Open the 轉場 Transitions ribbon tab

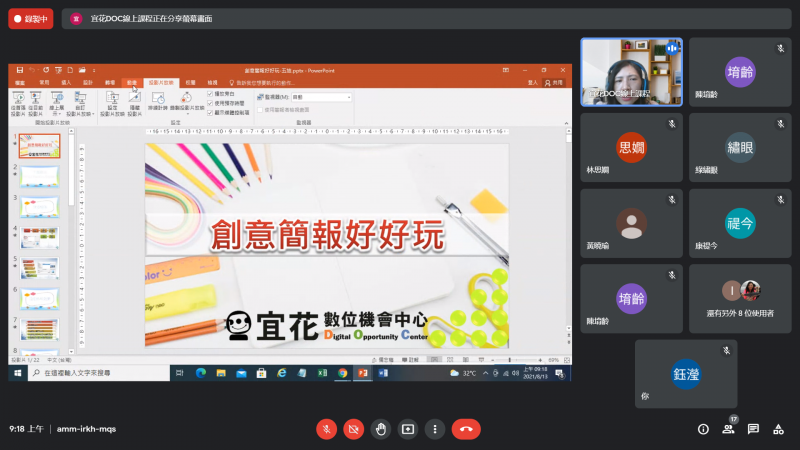pyautogui.click(x=110, y=83)
